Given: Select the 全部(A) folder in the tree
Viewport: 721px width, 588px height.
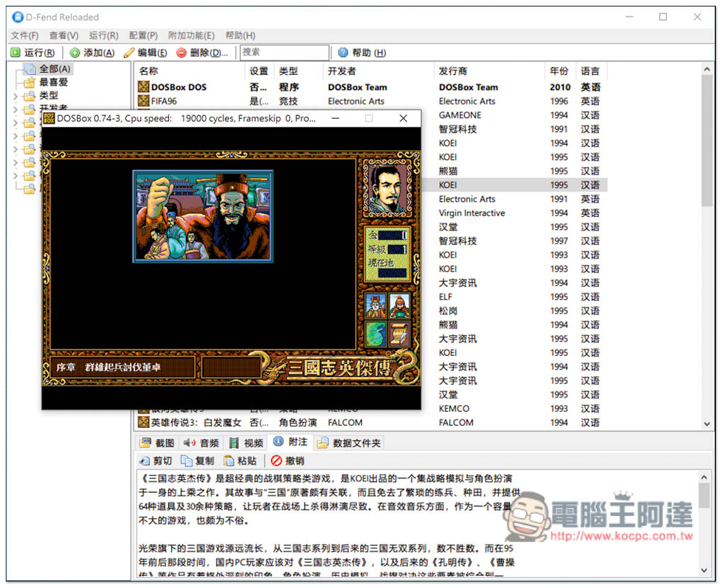Looking at the screenshot, I should pyautogui.click(x=48, y=69).
